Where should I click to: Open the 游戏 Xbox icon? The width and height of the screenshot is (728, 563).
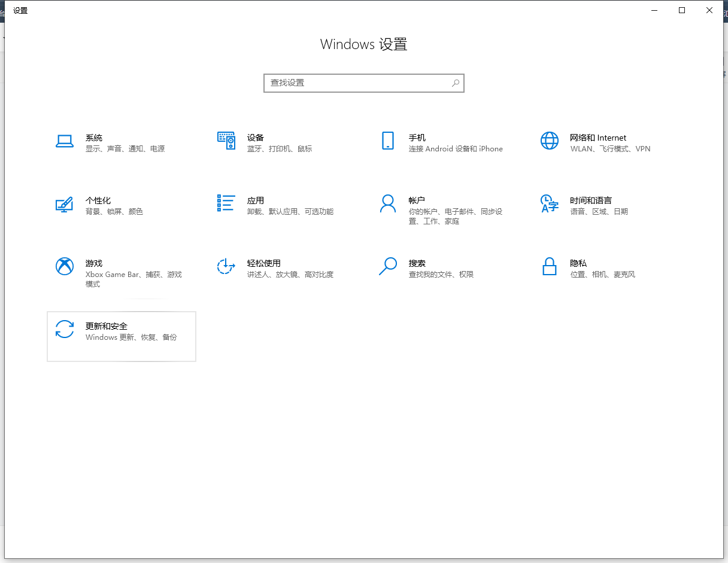click(x=65, y=266)
